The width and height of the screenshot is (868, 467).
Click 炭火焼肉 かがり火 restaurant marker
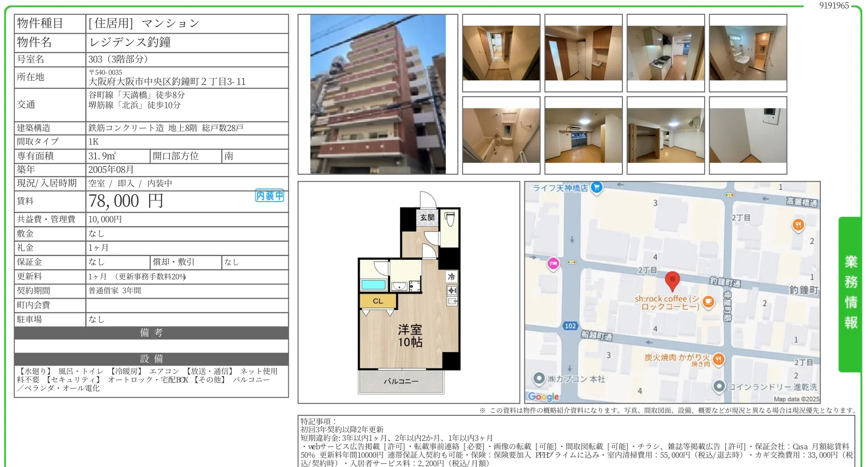(x=719, y=360)
